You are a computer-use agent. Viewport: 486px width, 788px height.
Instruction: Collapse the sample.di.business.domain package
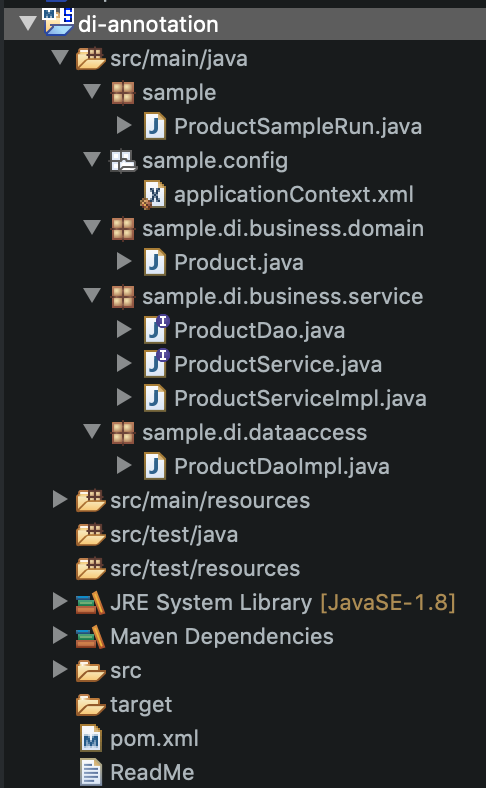click(x=92, y=227)
